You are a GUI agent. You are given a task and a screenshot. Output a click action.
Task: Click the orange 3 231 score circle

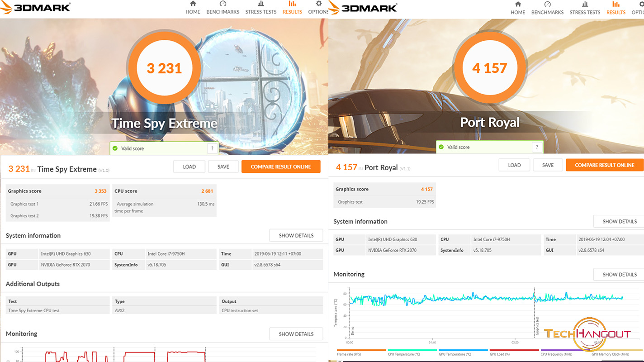[164, 68]
